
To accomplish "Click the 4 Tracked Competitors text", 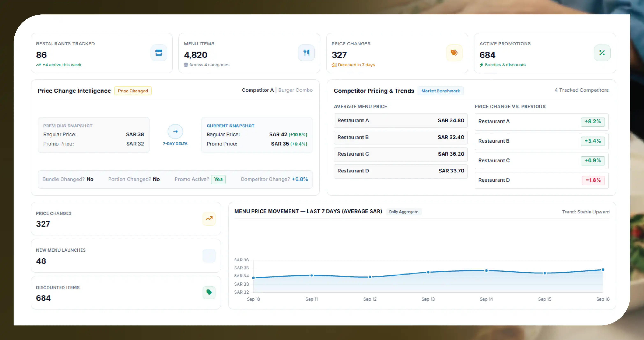I will tap(581, 90).
